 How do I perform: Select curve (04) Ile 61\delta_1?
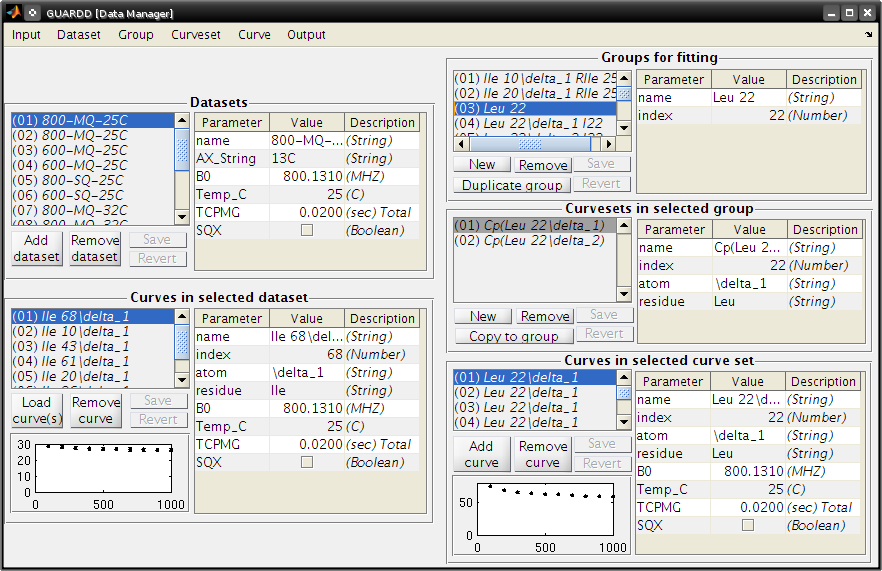tap(93, 361)
